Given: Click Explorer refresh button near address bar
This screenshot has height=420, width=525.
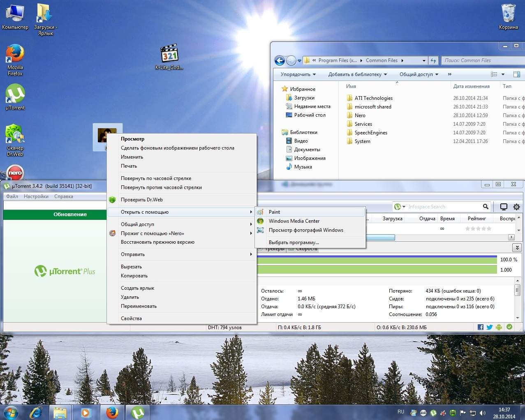Looking at the screenshot, I should click(433, 60).
